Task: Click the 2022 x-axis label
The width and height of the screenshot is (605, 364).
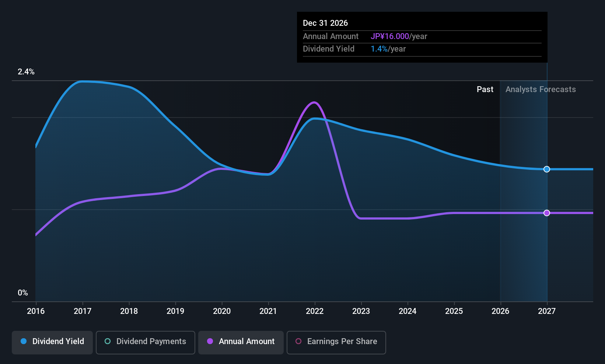Action: click(315, 311)
